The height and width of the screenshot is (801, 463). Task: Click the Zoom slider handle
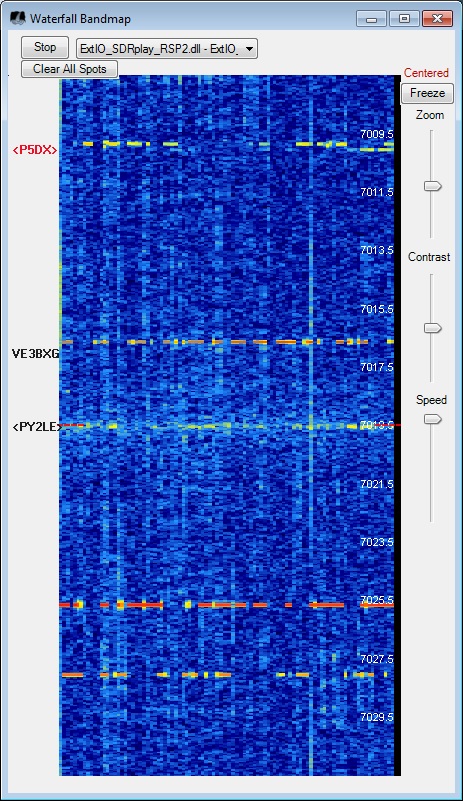[433, 186]
